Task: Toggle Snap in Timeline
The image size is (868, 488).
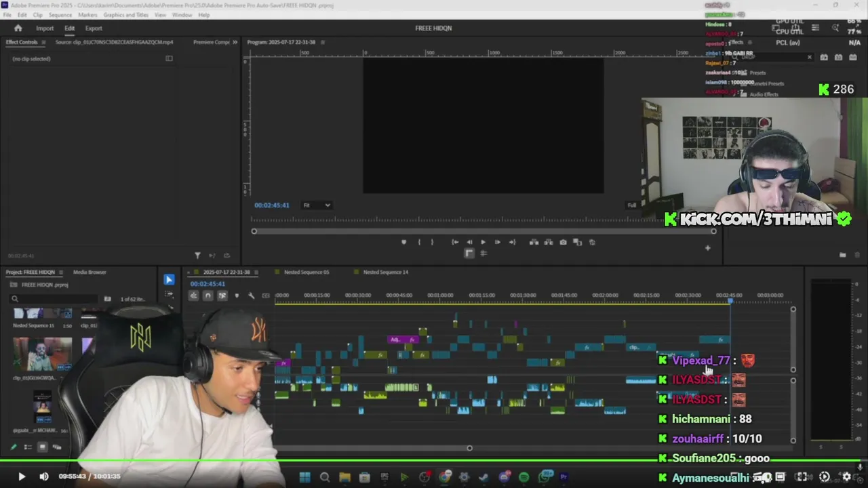Action: (208, 296)
